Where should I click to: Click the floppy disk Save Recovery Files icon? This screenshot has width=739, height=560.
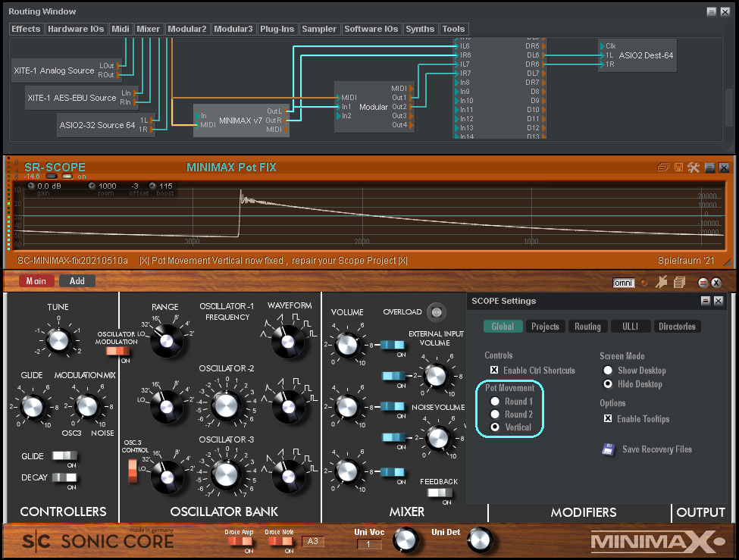[x=608, y=449]
